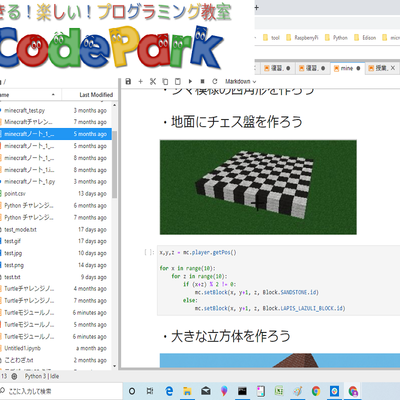Click the heading 大きな立方体を作ろう
This screenshot has height=400, width=400.
click(231, 336)
